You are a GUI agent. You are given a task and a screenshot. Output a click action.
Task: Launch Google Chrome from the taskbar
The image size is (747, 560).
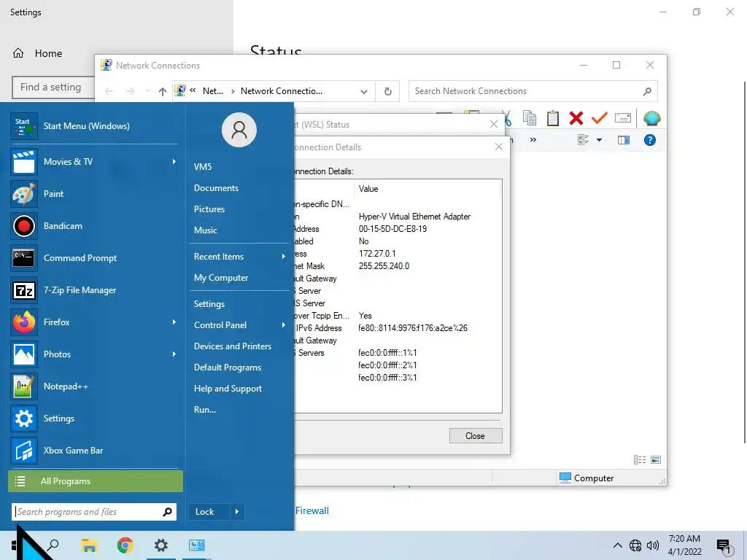[x=125, y=545]
